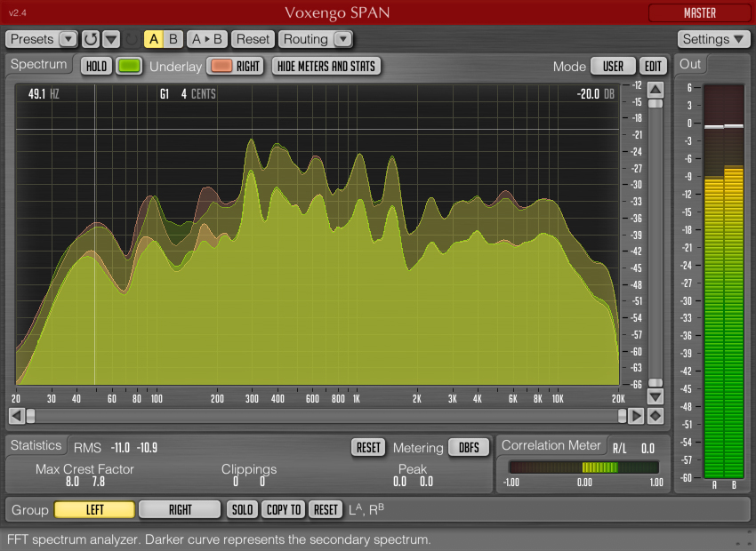The image size is (756, 551).
Task: Select the Statistics tab label
Action: pyautogui.click(x=36, y=445)
